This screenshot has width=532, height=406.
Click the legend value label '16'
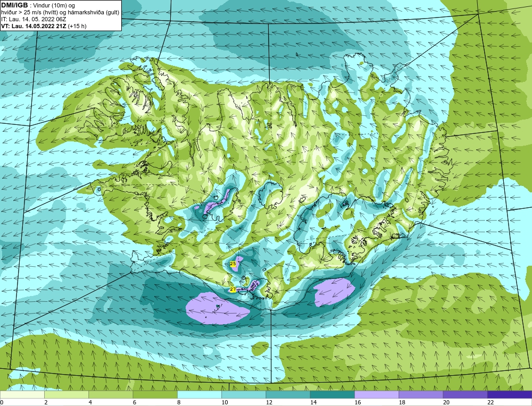358,402
